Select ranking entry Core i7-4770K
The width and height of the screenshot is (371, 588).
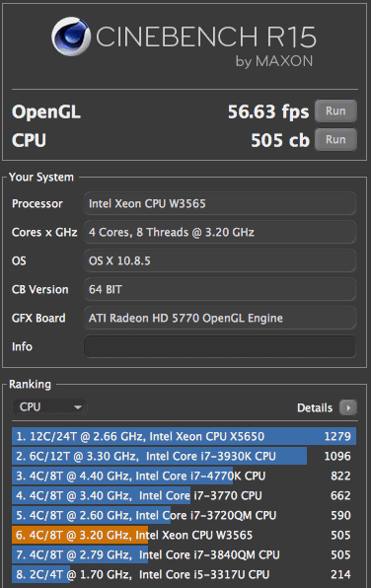pos(184,476)
